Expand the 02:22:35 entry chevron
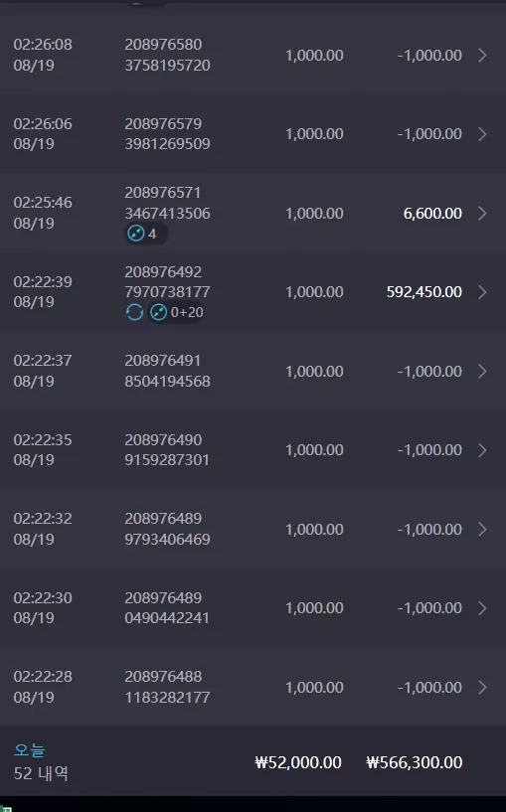Screen dimensions: 506x812 coord(482,450)
